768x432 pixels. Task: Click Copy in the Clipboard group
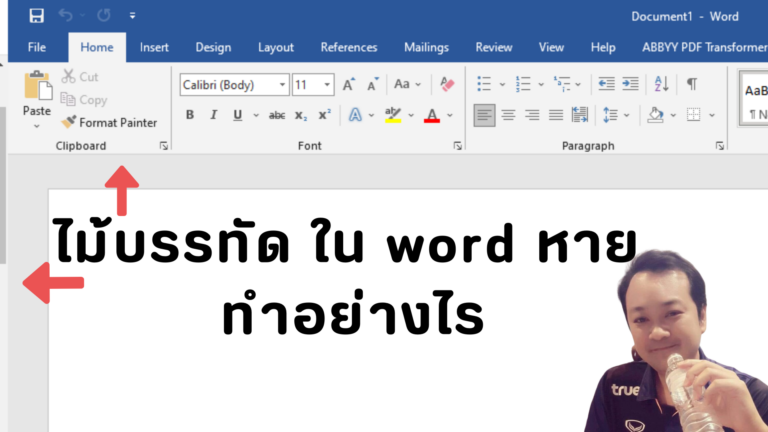point(84,99)
